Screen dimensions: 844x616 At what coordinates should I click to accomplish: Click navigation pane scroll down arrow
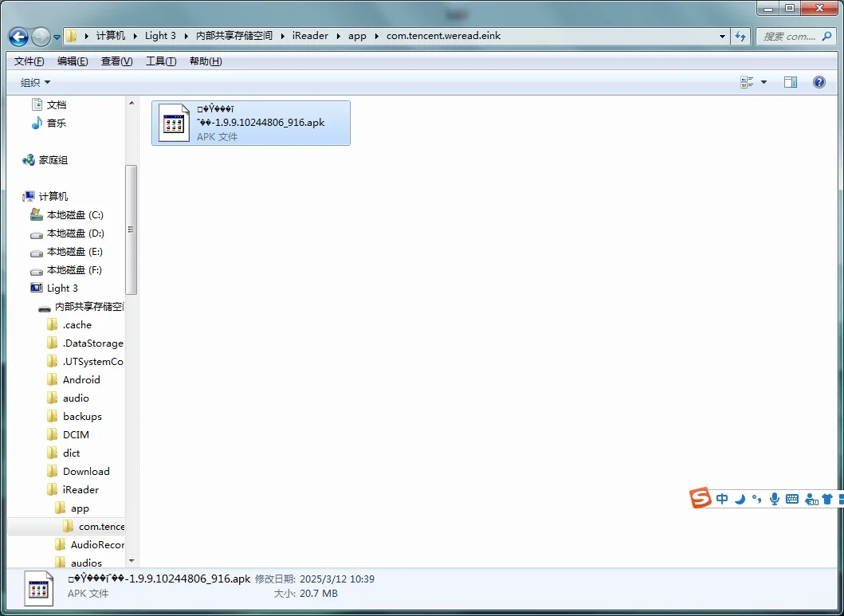[132, 562]
